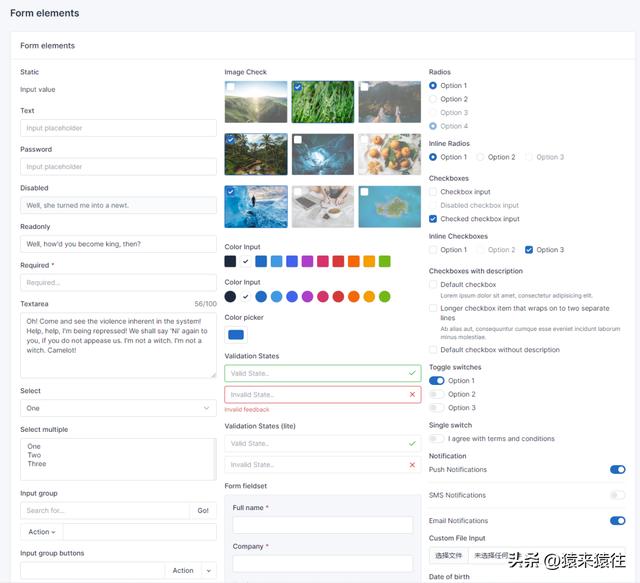Tick Option 1 in Inline Checkboxes
This screenshot has height=583, width=640.
click(433, 250)
